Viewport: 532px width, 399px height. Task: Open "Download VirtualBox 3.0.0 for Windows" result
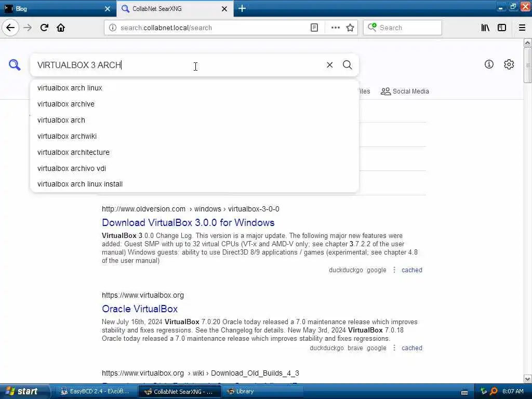[188, 222]
